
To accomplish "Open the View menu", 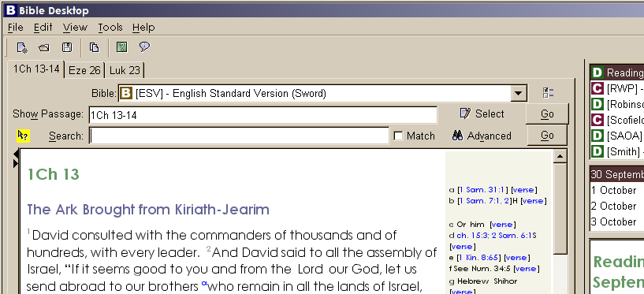I will (75, 28).
